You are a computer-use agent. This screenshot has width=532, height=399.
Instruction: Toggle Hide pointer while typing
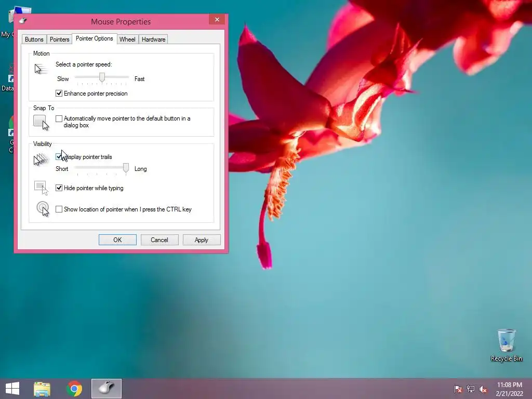click(x=59, y=188)
